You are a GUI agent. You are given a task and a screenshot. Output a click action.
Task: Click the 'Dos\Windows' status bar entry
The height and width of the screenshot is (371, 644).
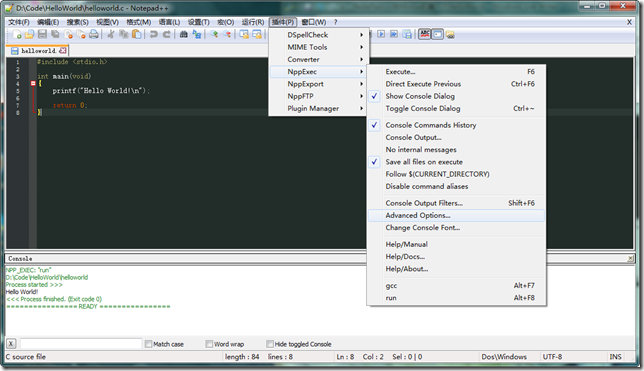pos(504,357)
